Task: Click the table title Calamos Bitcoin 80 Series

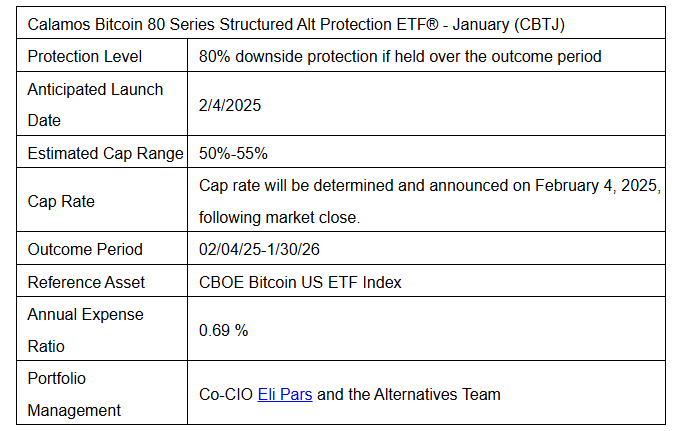Action: pos(296,25)
